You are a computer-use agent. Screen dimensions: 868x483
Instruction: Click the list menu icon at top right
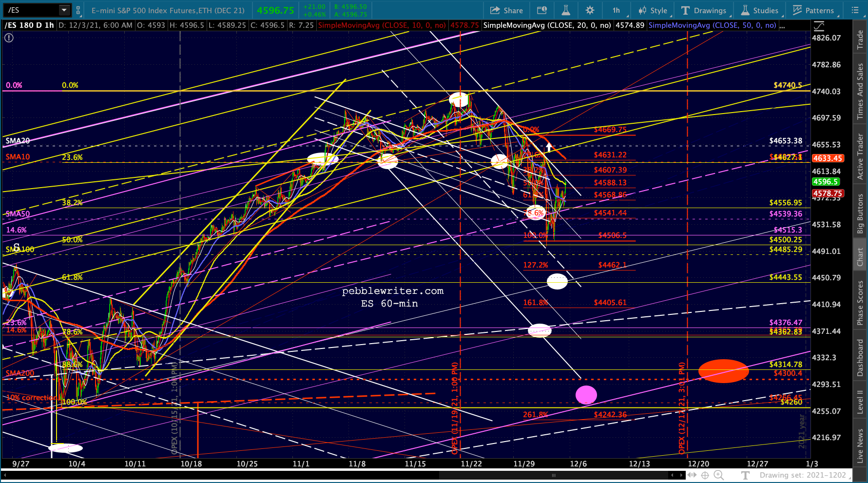click(x=855, y=10)
